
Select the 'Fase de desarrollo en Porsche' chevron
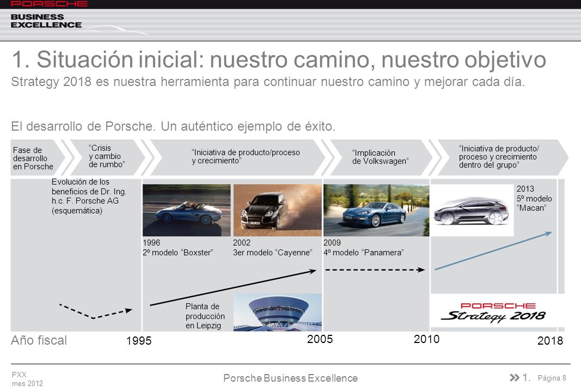coord(38,157)
